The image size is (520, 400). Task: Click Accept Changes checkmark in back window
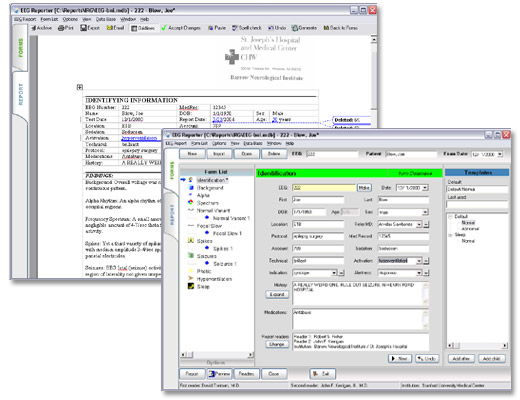(x=164, y=28)
